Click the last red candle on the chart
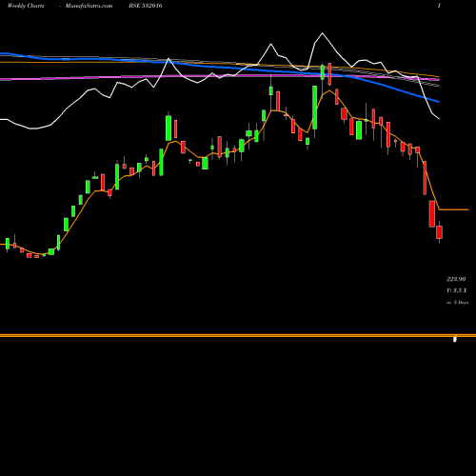 click(x=439, y=232)
